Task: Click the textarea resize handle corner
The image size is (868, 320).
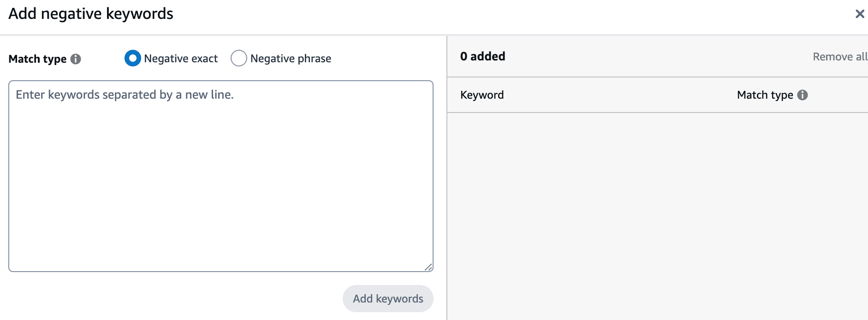Action: click(428, 267)
